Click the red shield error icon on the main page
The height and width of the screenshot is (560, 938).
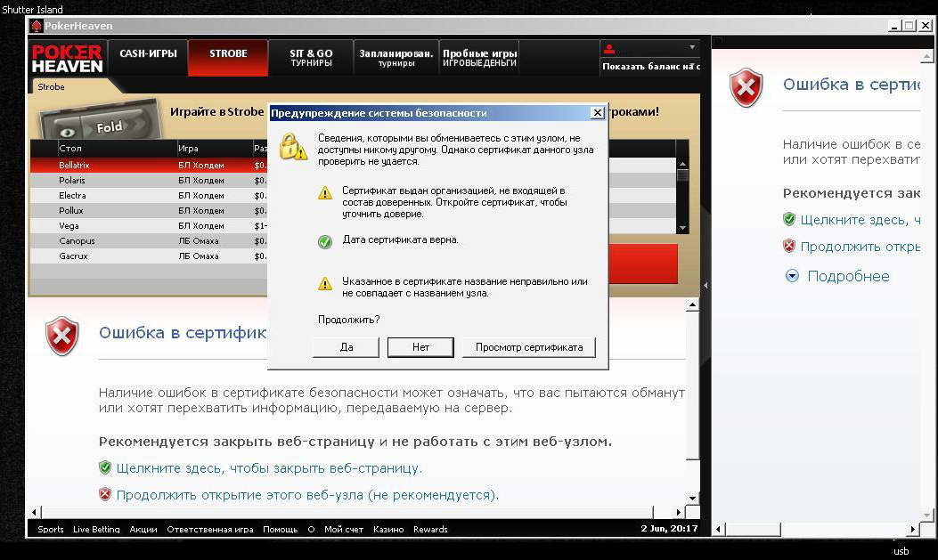tap(62, 336)
